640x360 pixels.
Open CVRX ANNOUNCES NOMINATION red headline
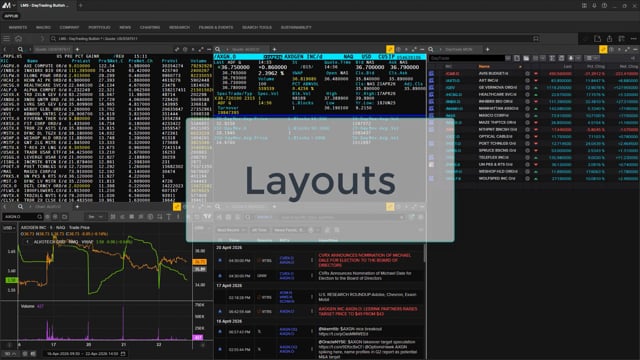point(366,260)
